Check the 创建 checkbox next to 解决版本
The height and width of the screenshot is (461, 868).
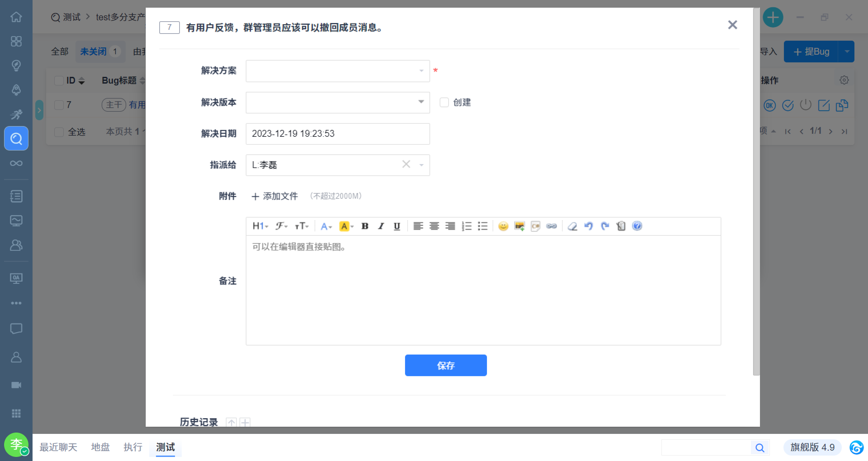pyautogui.click(x=444, y=102)
